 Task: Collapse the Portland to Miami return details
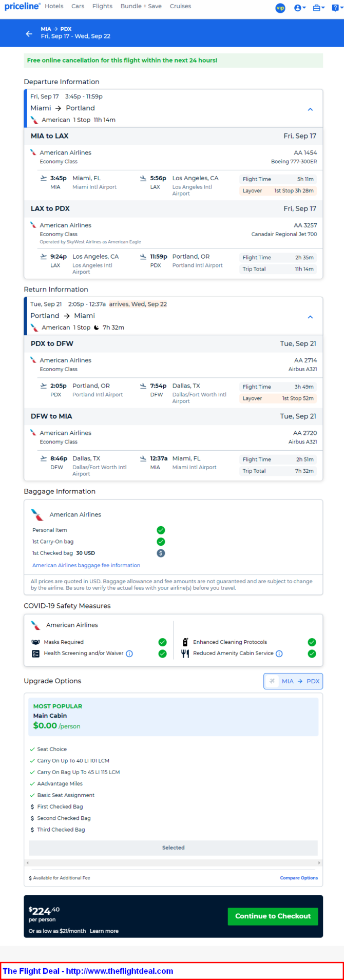tap(310, 317)
